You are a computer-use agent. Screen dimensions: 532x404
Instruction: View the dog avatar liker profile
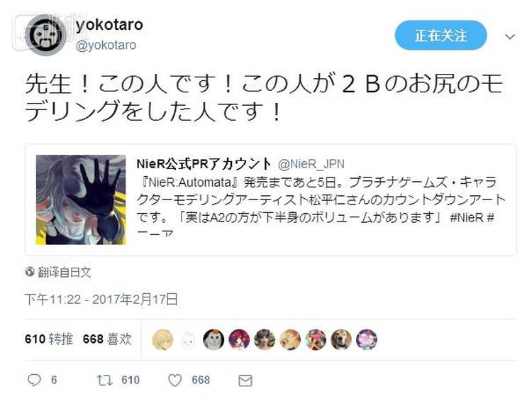(341, 339)
